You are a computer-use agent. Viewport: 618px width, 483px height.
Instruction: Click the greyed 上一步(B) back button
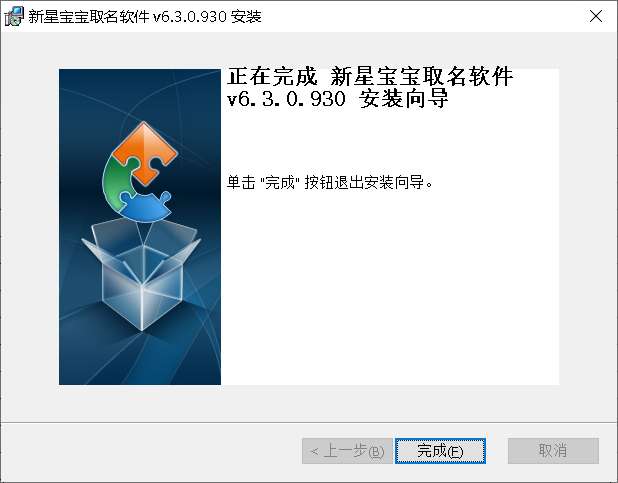coord(347,451)
